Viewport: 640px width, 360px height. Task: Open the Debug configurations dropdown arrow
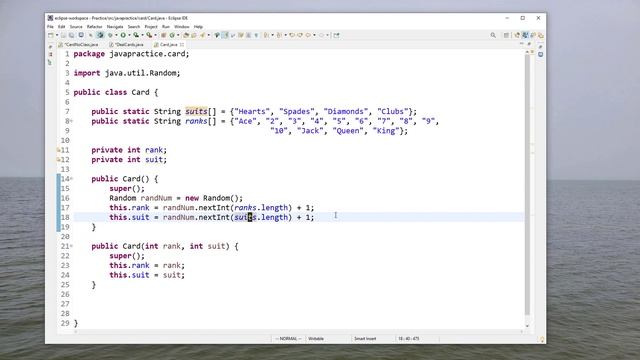point(116,35)
